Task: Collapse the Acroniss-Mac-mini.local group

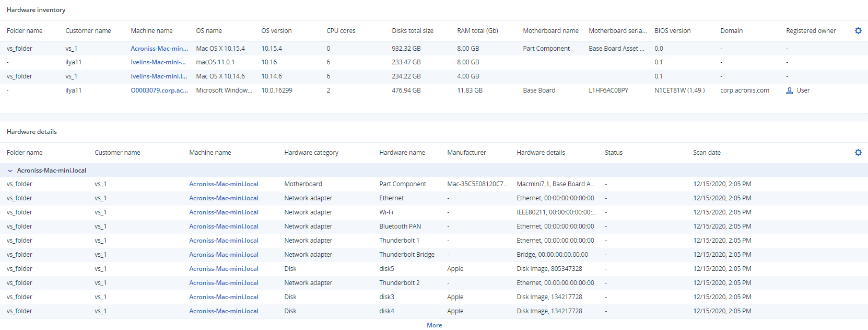Action: pos(10,170)
